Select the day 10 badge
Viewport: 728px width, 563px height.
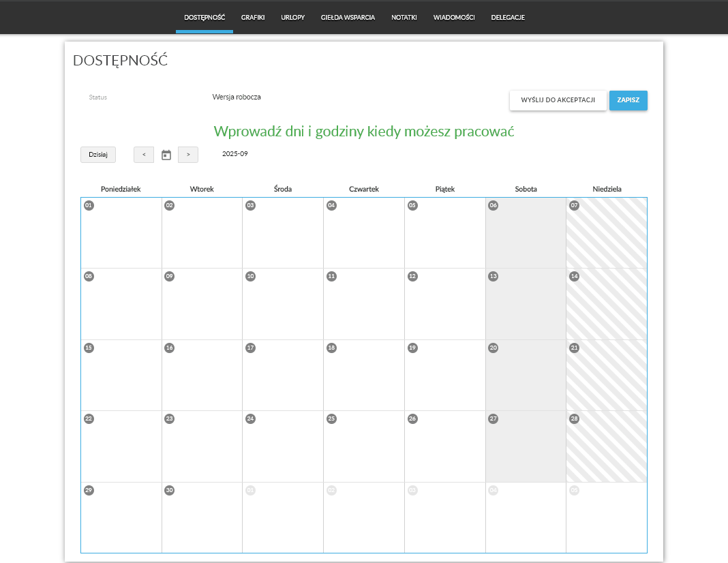click(250, 276)
